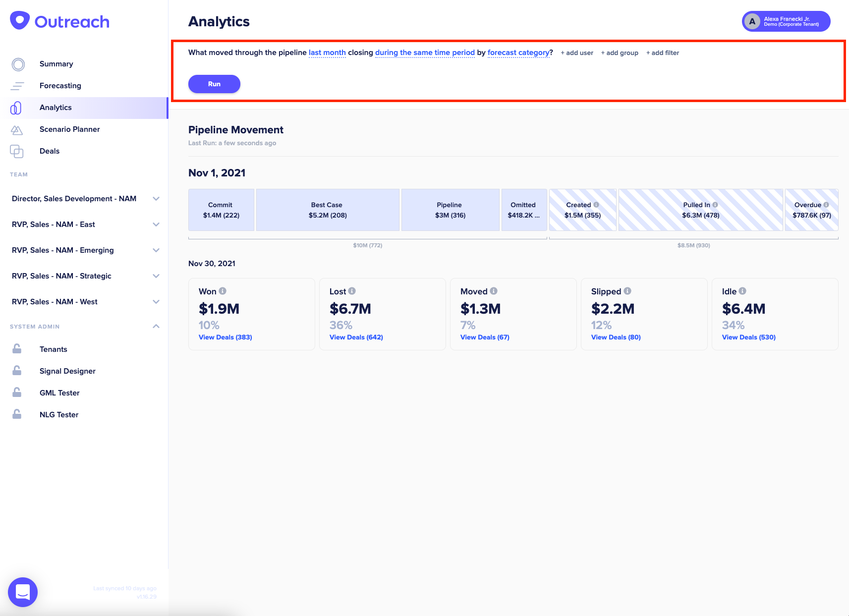Click the RVP, Sales - NAM - East team

tap(54, 224)
